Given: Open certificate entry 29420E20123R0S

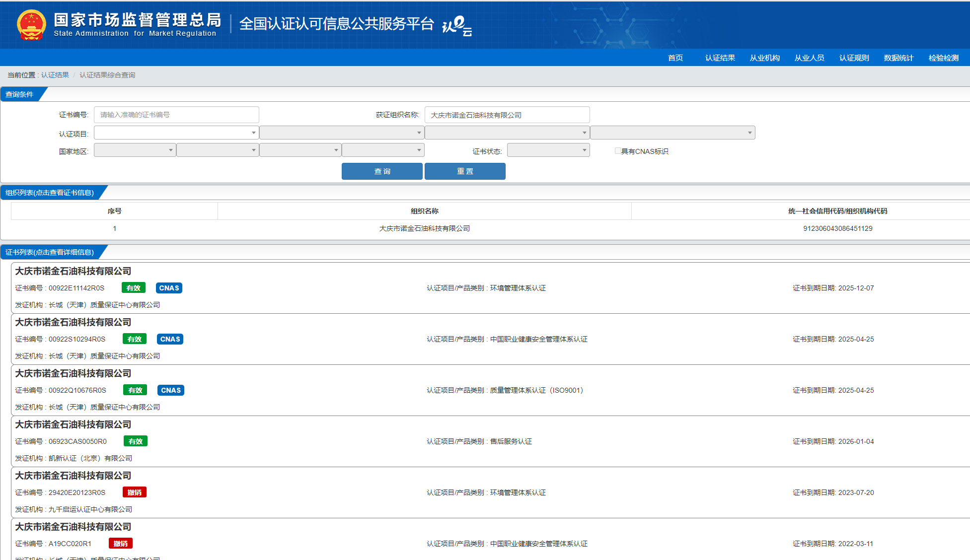Looking at the screenshot, I should pyautogui.click(x=490, y=492).
